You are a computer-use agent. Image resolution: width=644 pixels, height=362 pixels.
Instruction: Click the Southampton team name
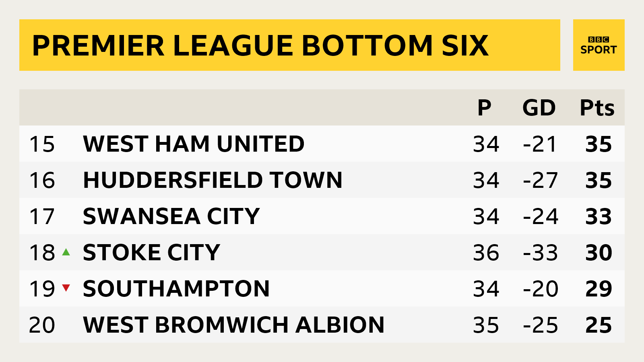[176, 289]
